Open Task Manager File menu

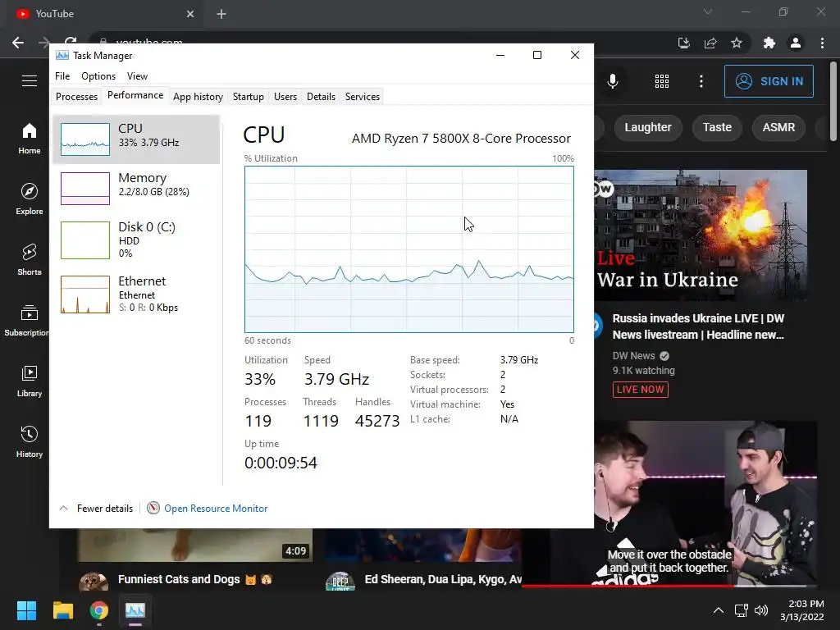[62, 76]
